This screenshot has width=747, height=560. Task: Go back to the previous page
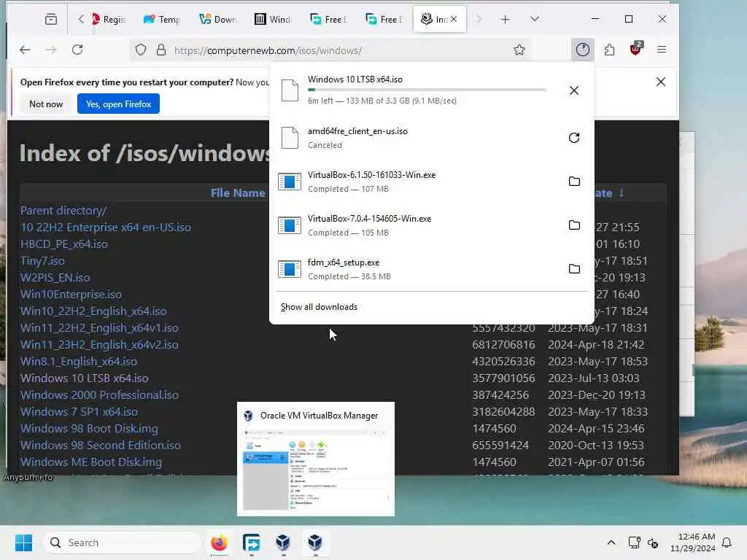(x=25, y=50)
